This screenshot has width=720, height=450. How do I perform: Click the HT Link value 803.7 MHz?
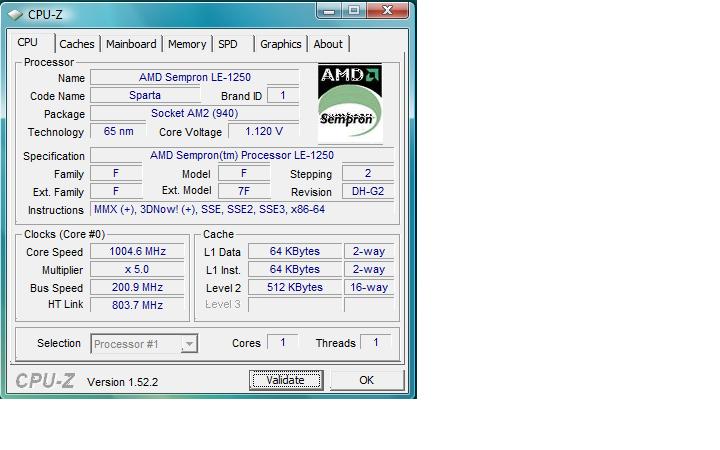[137, 305]
